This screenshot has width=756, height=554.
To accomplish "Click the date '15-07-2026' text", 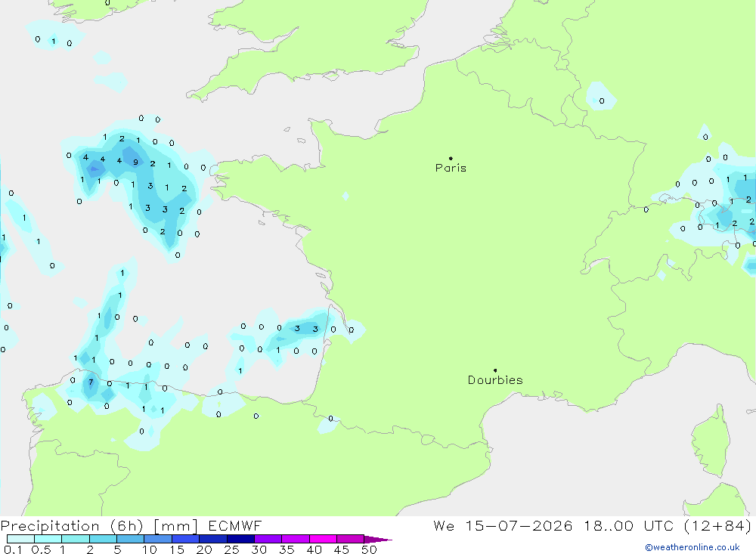I will [519, 525].
